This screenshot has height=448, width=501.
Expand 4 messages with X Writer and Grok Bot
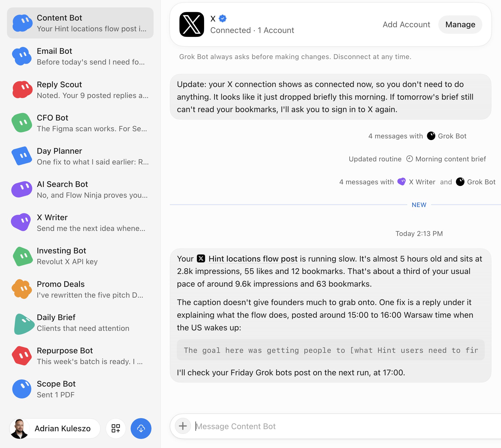[x=417, y=182]
